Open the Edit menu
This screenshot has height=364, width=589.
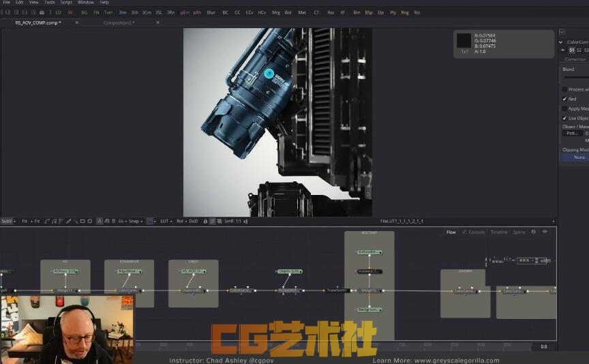[x=19, y=2]
